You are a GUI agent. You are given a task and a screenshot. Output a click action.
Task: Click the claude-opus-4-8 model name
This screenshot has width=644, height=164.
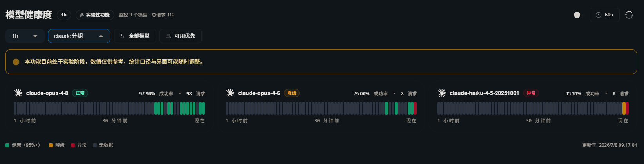(47, 93)
